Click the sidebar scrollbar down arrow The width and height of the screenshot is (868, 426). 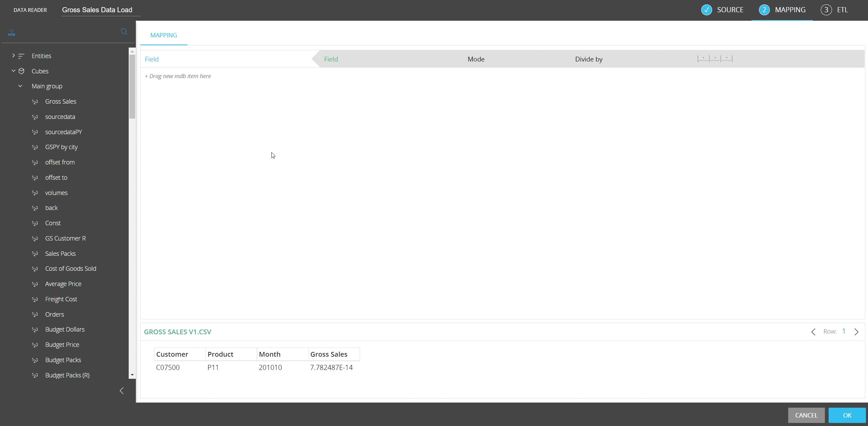click(132, 375)
